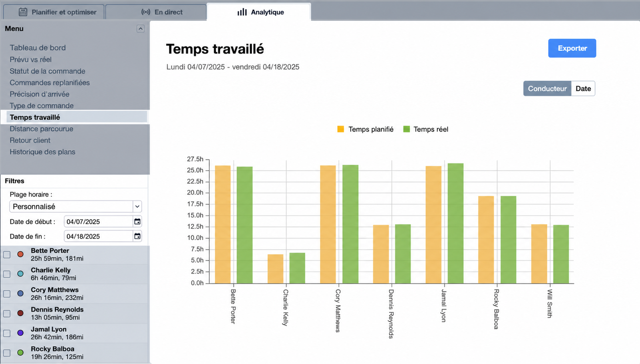Image resolution: width=640 pixels, height=364 pixels.
Task: Click the Exporter button
Action: tap(572, 48)
